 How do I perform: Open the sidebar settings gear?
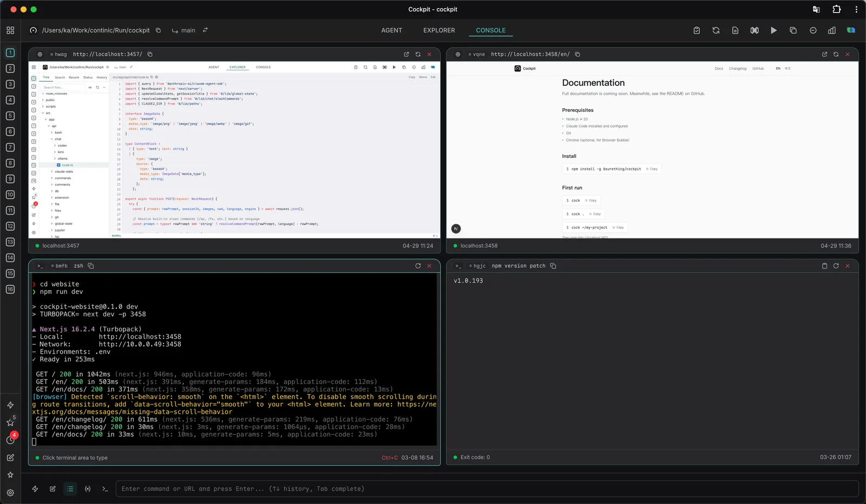click(x=10, y=493)
